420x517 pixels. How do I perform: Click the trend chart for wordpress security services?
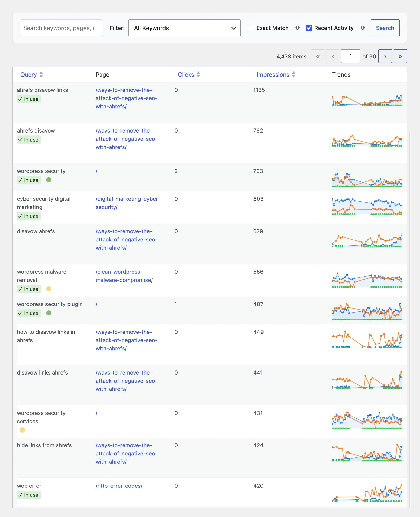(x=367, y=421)
